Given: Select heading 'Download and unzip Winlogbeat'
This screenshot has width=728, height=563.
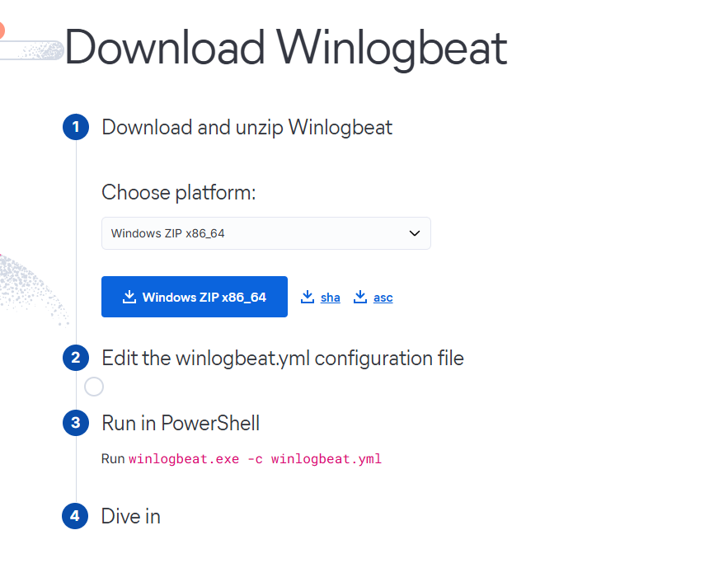Looking at the screenshot, I should tap(247, 128).
